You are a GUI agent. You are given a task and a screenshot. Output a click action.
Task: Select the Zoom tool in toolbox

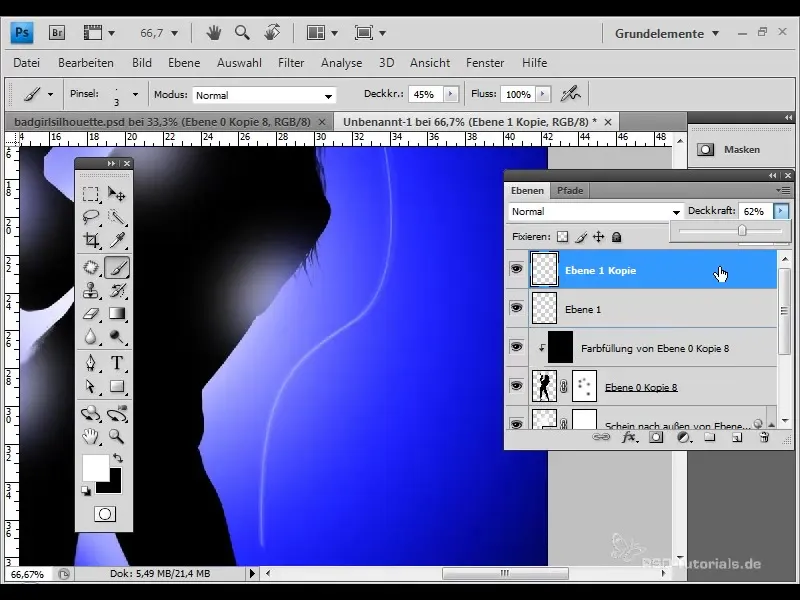(x=117, y=436)
